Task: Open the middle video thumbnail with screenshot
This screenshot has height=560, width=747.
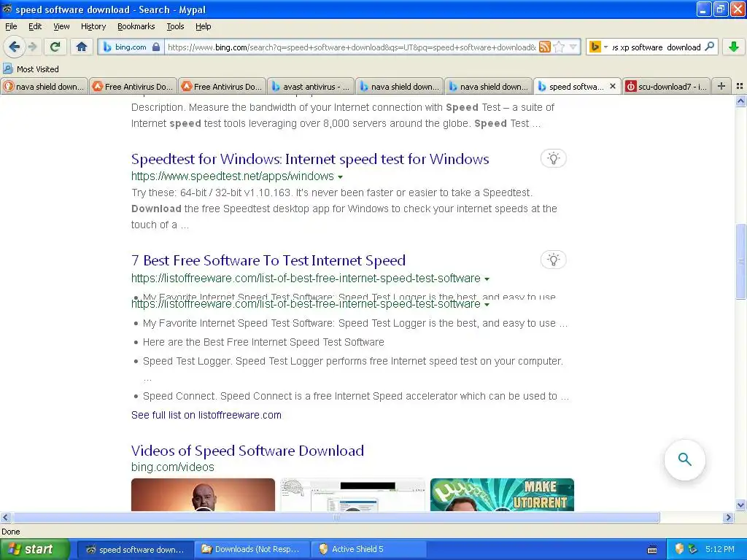Action: point(352,495)
